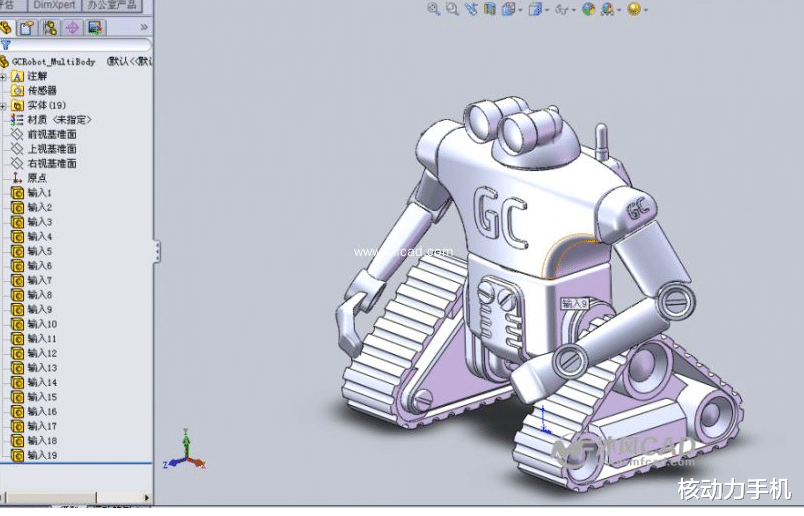804x516 pixels.
Task: Select the Zoom to Area tool
Action: tap(452, 9)
